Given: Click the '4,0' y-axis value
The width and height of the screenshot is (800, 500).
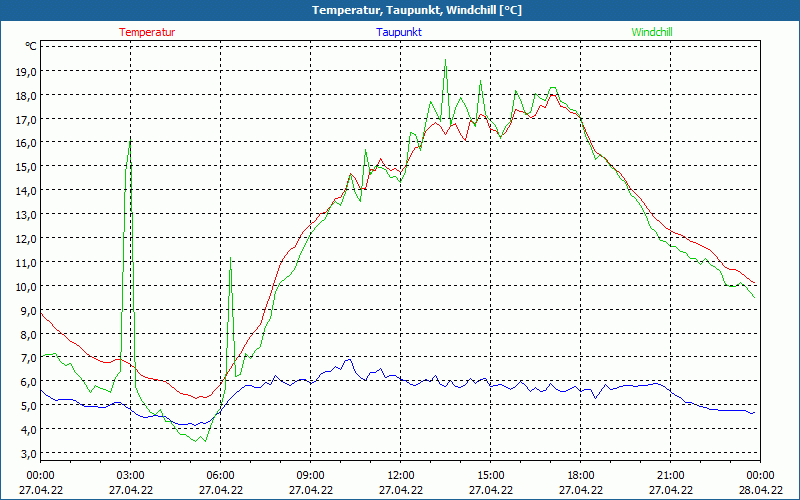Looking at the screenshot, I should (29, 430).
